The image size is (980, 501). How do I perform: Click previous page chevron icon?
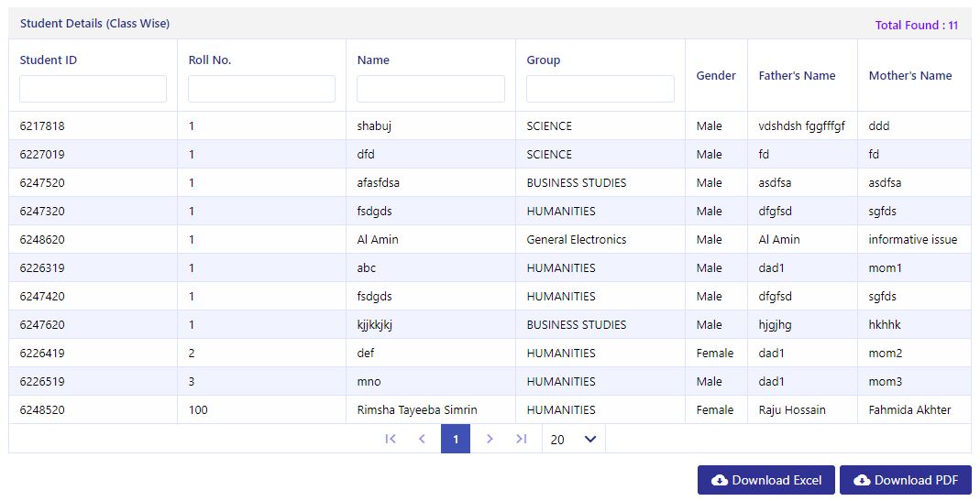tap(422, 439)
